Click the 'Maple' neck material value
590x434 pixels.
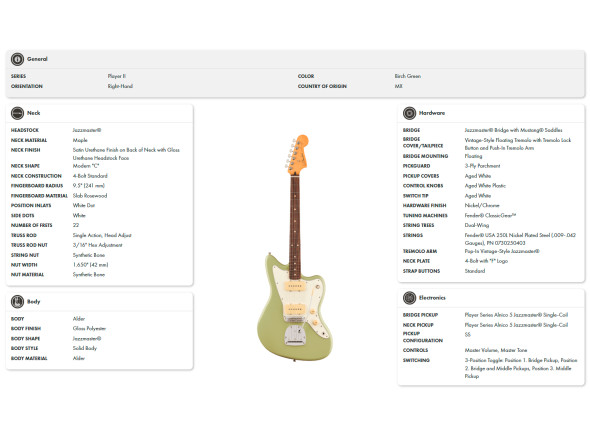[x=80, y=140]
